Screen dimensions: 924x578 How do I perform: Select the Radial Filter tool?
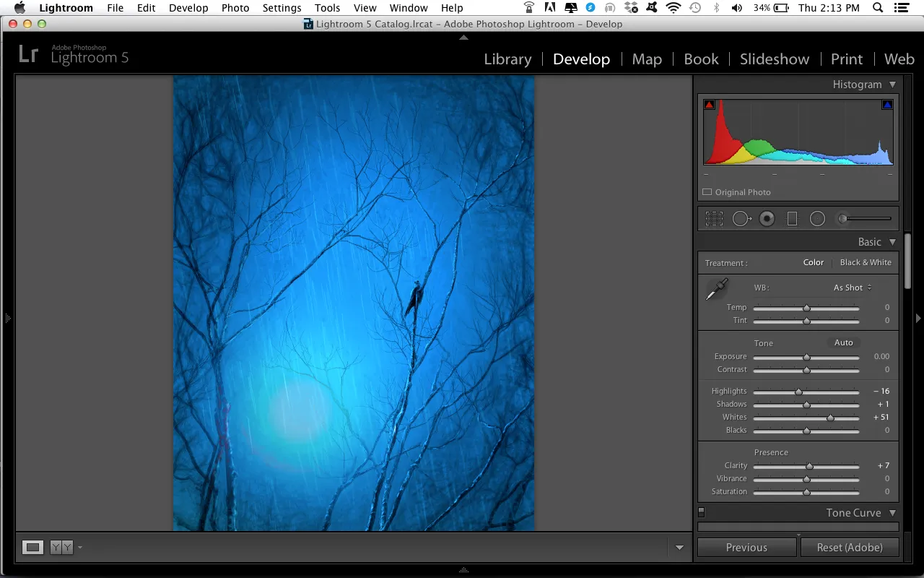pos(817,218)
